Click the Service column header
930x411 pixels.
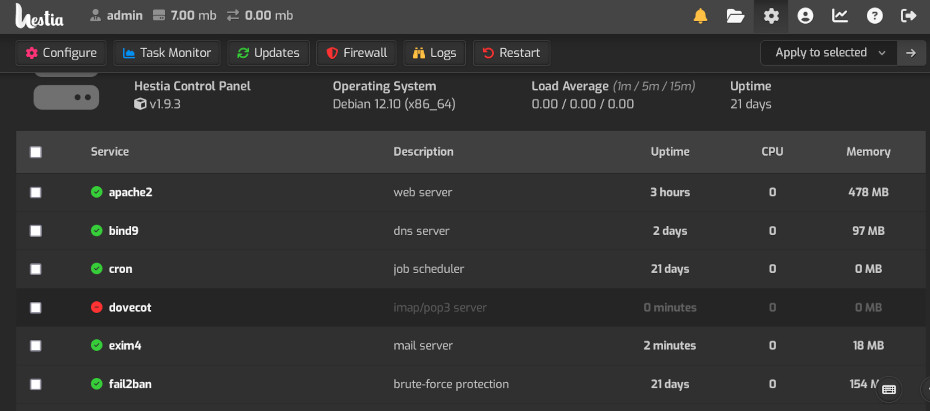pos(110,152)
